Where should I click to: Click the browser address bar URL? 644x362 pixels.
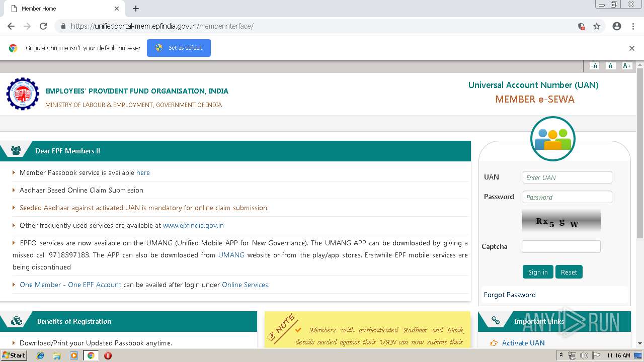pos(162,26)
